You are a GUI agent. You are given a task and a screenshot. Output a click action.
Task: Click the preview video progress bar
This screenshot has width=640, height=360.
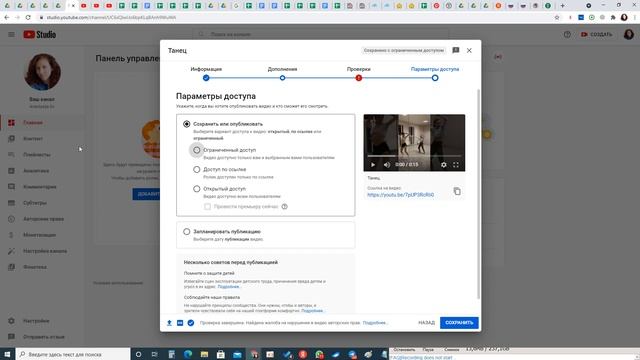(414, 156)
